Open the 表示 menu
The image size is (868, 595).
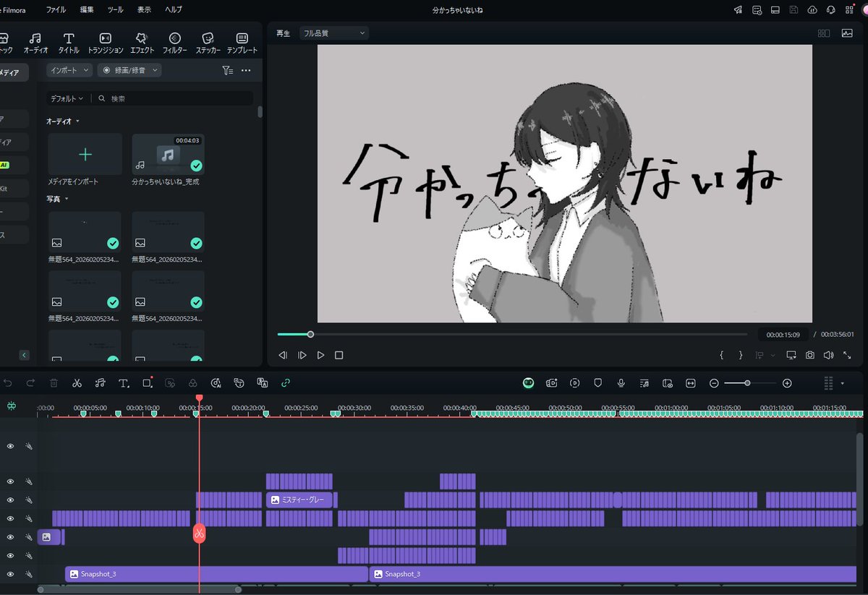[144, 10]
